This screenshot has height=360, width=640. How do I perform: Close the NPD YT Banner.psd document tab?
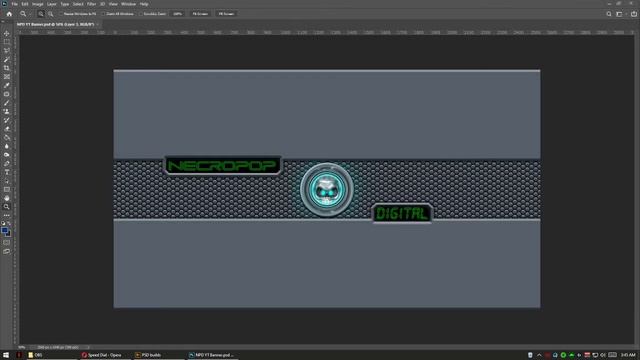point(98,24)
